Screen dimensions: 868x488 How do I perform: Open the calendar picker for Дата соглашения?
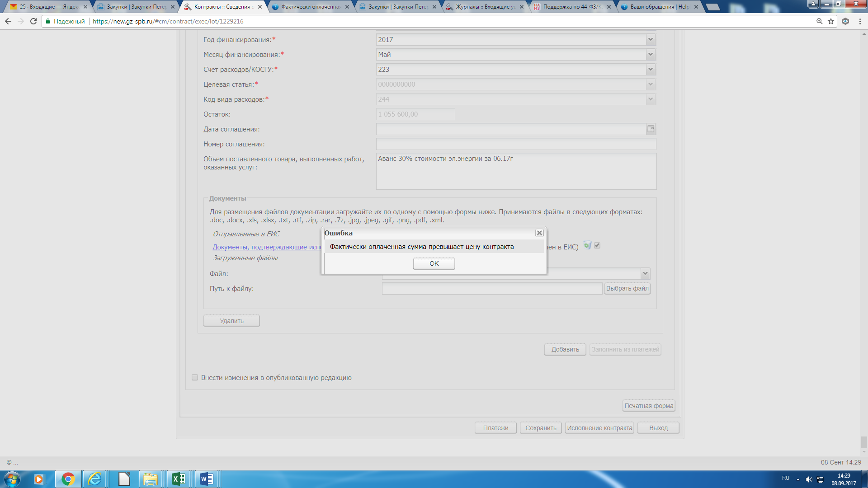click(x=651, y=129)
